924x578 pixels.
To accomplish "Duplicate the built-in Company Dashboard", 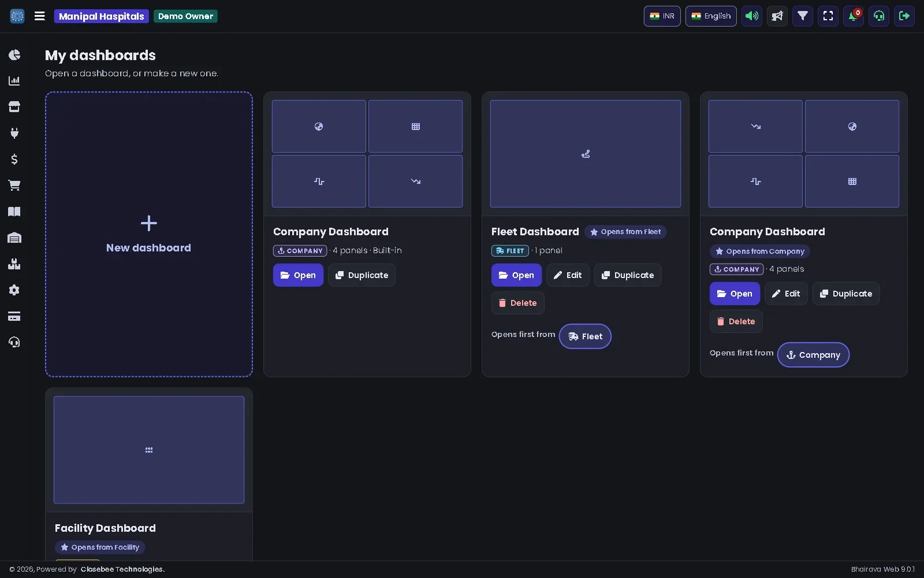I will [x=362, y=275].
